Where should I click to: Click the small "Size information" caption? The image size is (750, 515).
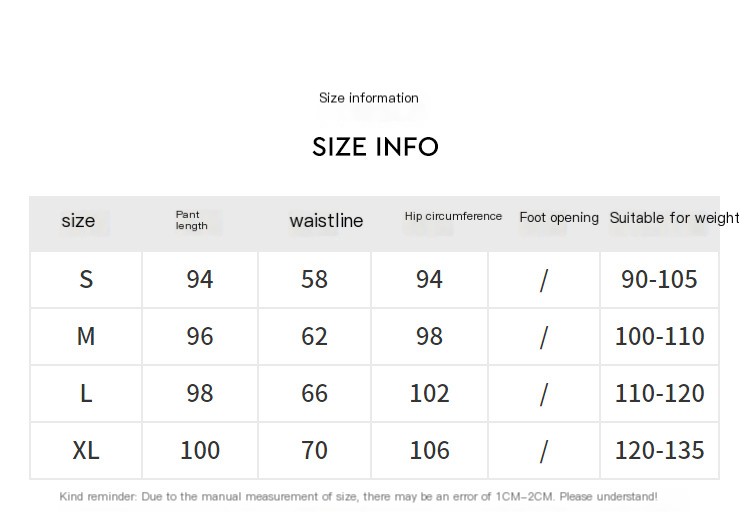368,98
